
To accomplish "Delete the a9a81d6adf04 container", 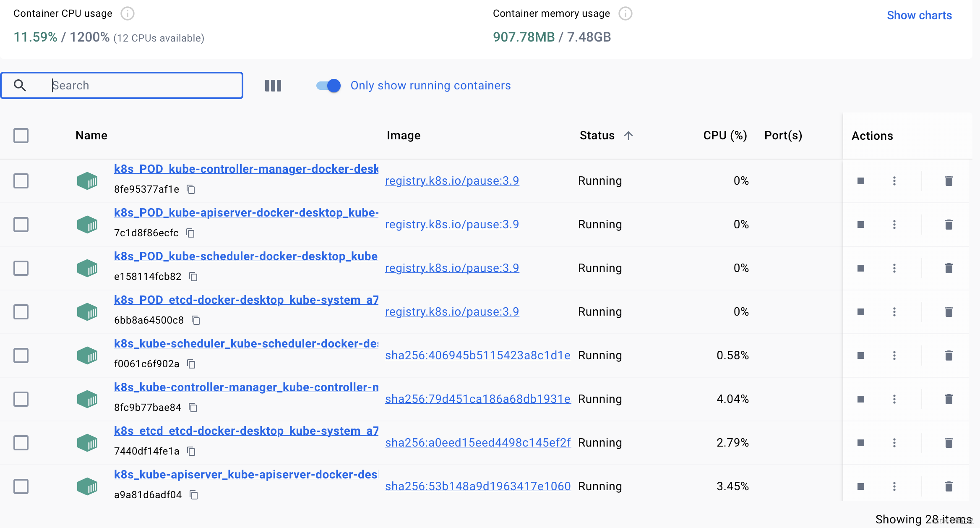I will point(949,486).
